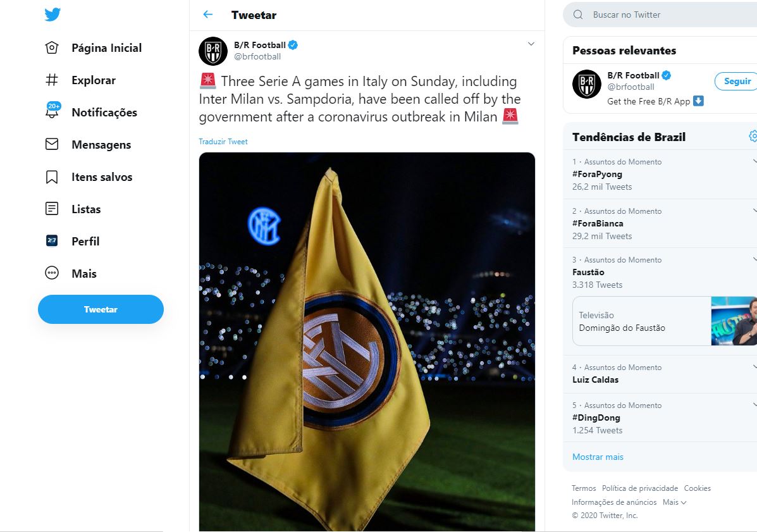The height and width of the screenshot is (532, 757).
Task: Open Listas icon in sidebar
Action: click(52, 209)
